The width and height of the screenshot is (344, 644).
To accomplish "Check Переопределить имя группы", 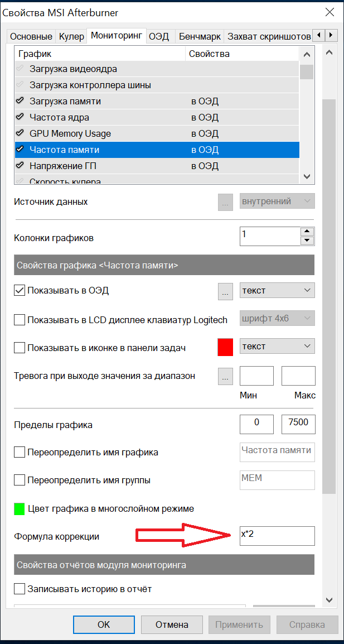I will pos(20,480).
